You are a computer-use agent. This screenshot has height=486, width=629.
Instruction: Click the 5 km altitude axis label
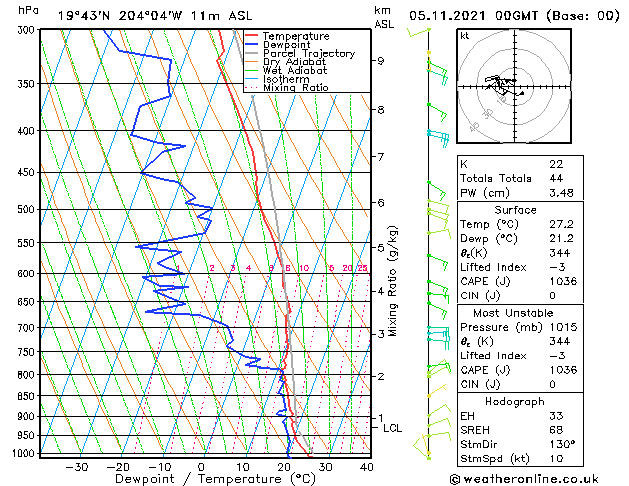tap(381, 247)
